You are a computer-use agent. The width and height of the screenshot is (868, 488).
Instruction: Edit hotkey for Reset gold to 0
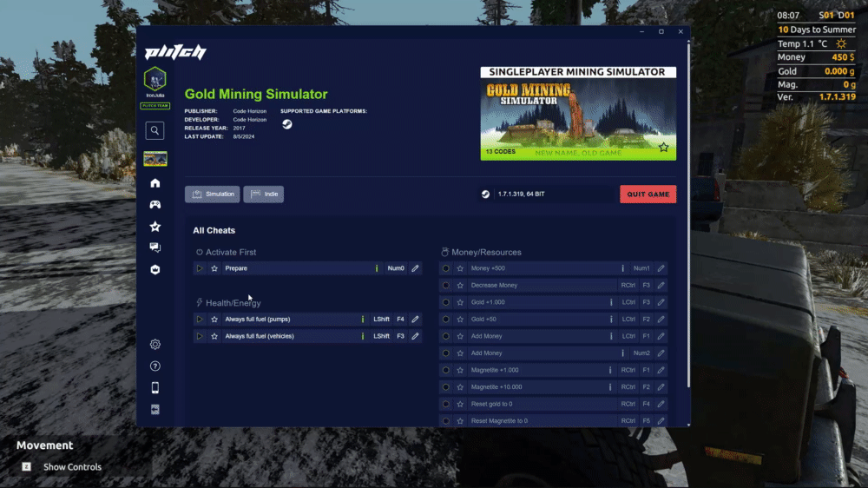coord(661,405)
